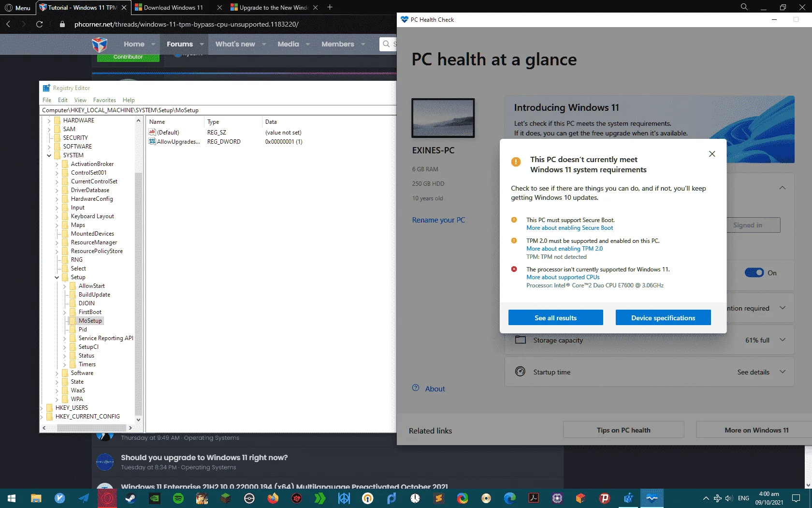The width and height of the screenshot is (812, 508).
Task: Select the CurrentControlSet registry key
Action: [x=94, y=181]
